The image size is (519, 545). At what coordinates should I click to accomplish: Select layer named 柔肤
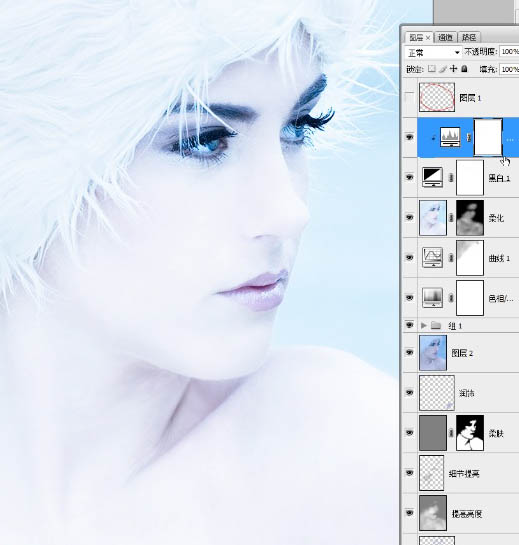point(496,433)
